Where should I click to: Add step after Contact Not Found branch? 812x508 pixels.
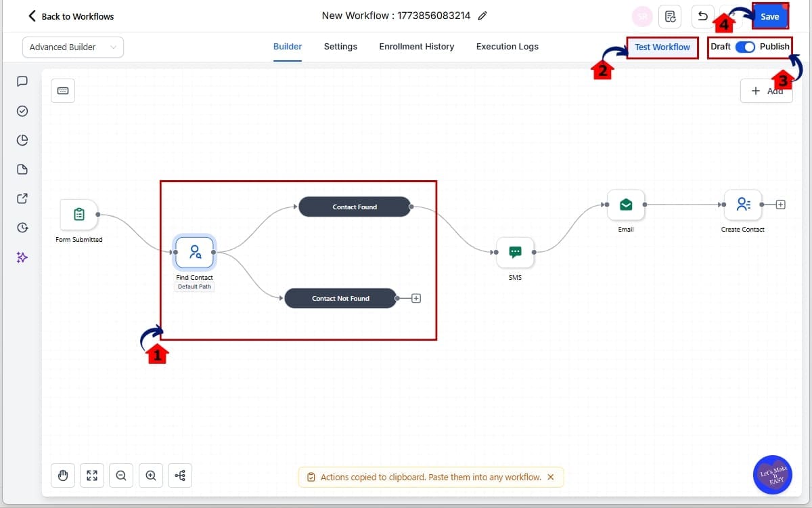click(x=416, y=298)
